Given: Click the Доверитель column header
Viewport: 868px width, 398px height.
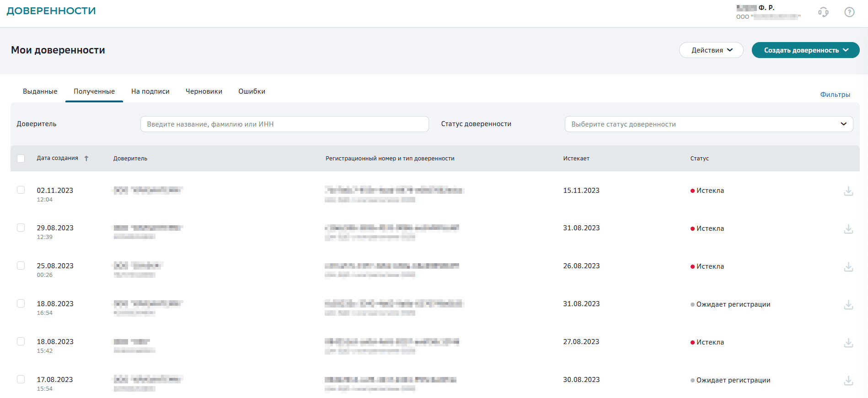Looking at the screenshot, I should 130,159.
